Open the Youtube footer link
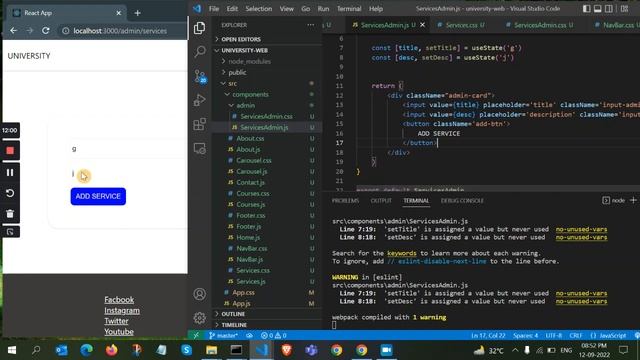The width and height of the screenshot is (640, 360). point(119,331)
